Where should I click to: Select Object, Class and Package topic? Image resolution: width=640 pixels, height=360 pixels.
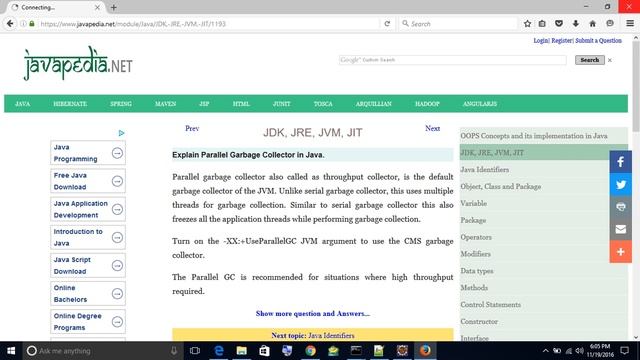(x=501, y=187)
